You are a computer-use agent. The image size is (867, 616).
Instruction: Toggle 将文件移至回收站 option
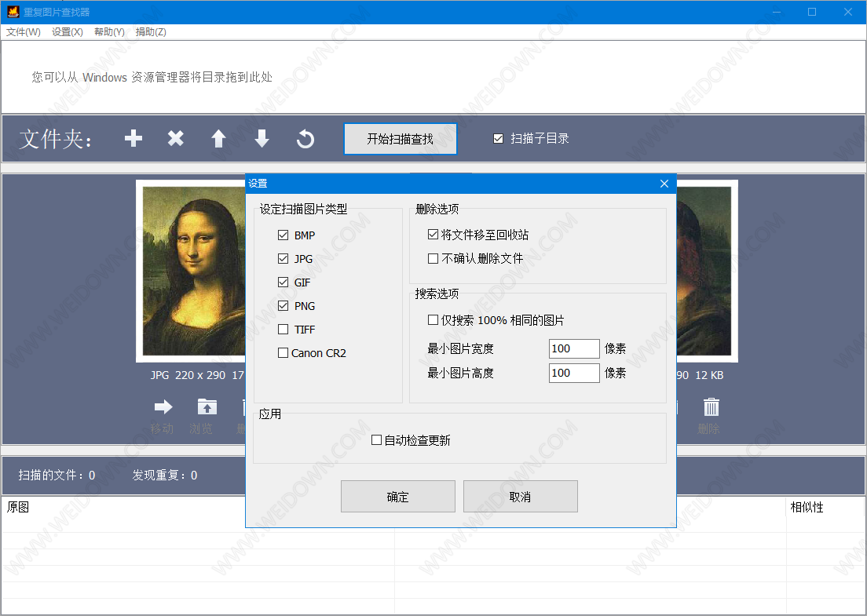tap(433, 235)
